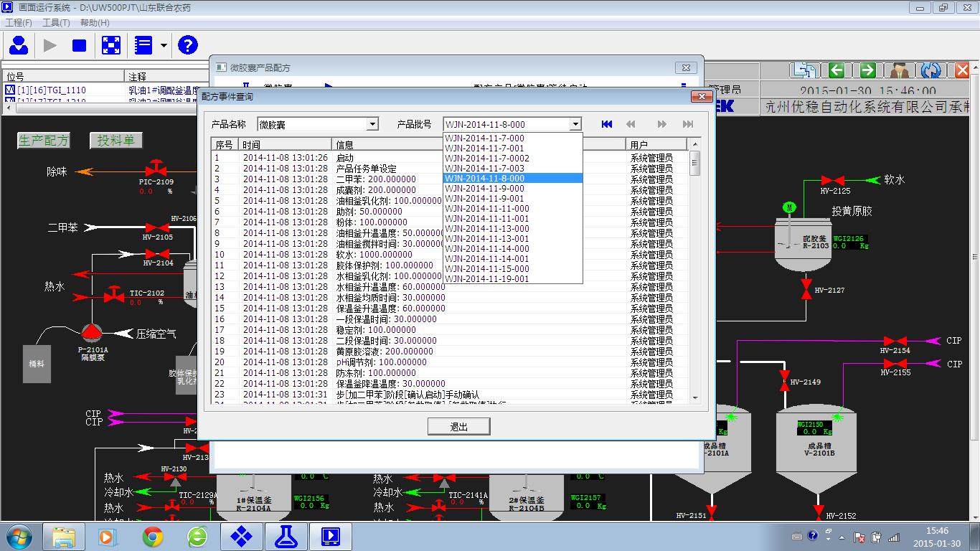Open Chrome from the Windows taskbar
980x551 pixels.
point(152,536)
